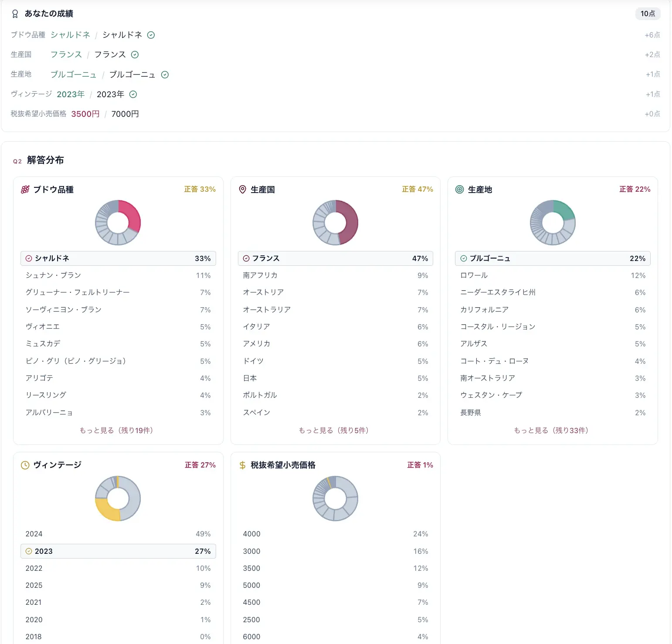The width and height of the screenshot is (672, 644).
Task: Click the check icon in the シャルドネ 33% row
Action: pyautogui.click(x=29, y=258)
